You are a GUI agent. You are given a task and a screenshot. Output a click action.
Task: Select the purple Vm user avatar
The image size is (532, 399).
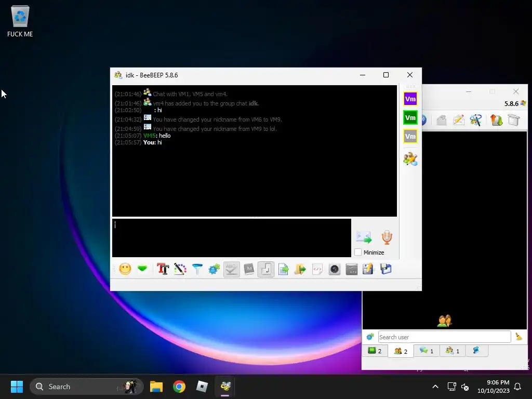(410, 99)
